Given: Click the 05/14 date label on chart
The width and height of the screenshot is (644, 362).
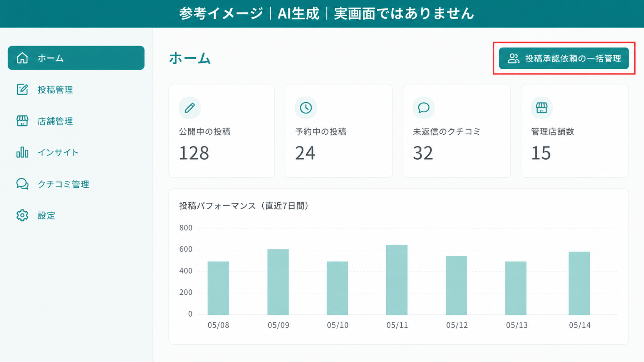Looking at the screenshot, I should [x=580, y=325].
